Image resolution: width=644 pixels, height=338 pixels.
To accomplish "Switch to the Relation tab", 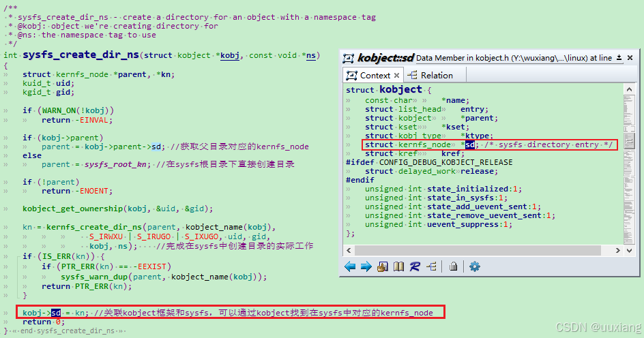I will [x=430, y=76].
